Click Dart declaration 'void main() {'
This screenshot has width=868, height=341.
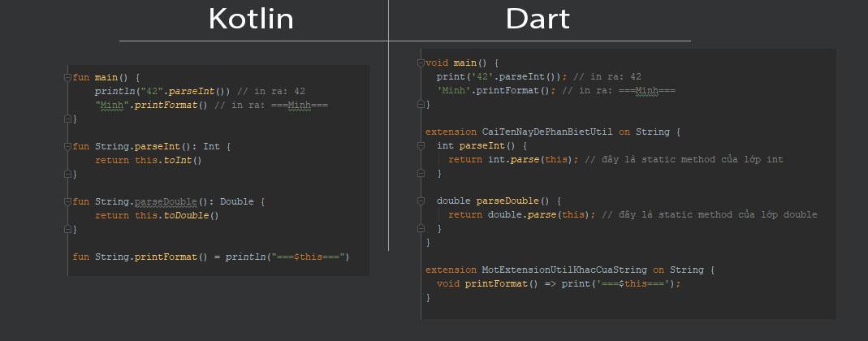point(462,63)
